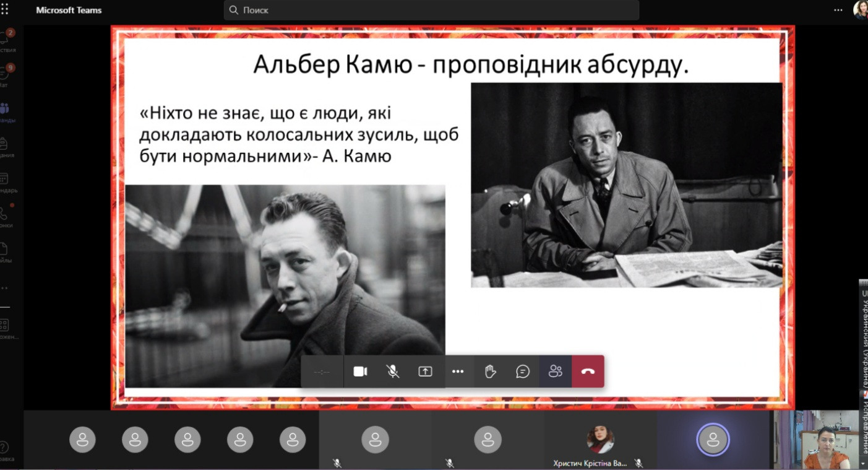Open language bar options arrow
This screenshot has width=868, height=470.
click(x=864, y=463)
